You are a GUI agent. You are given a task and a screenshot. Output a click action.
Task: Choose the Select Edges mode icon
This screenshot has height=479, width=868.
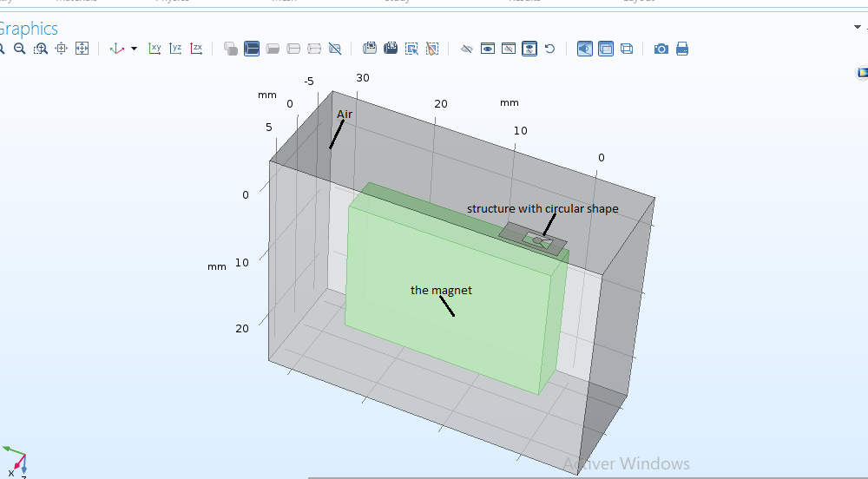coord(293,49)
